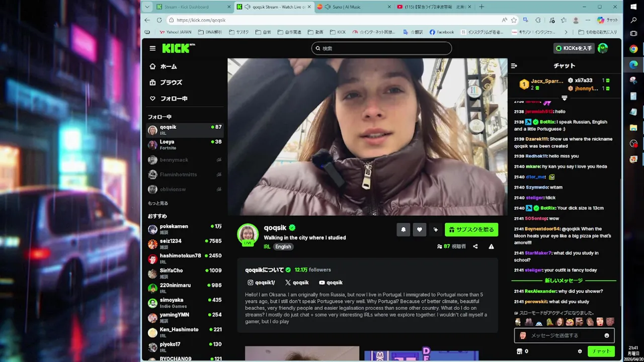644x362 pixels.
Task: Click the sparkle gift icon beside the heart
Action: [436, 230]
